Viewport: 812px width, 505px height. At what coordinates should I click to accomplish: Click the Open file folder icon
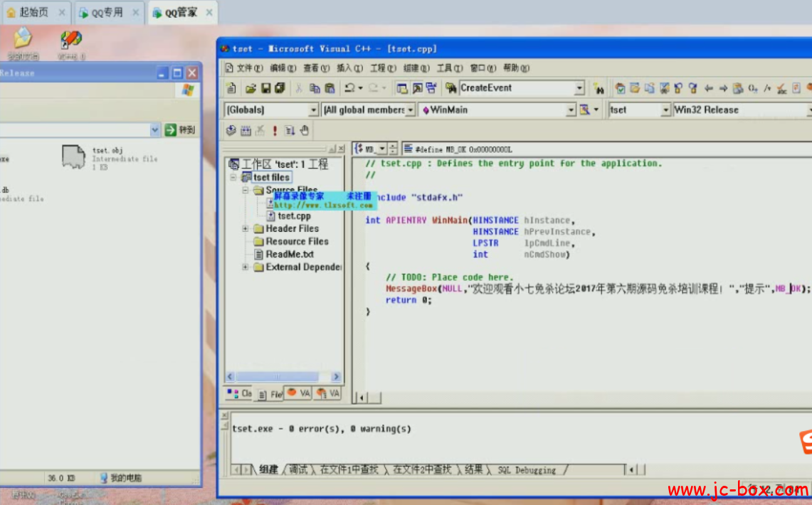[251, 88]
